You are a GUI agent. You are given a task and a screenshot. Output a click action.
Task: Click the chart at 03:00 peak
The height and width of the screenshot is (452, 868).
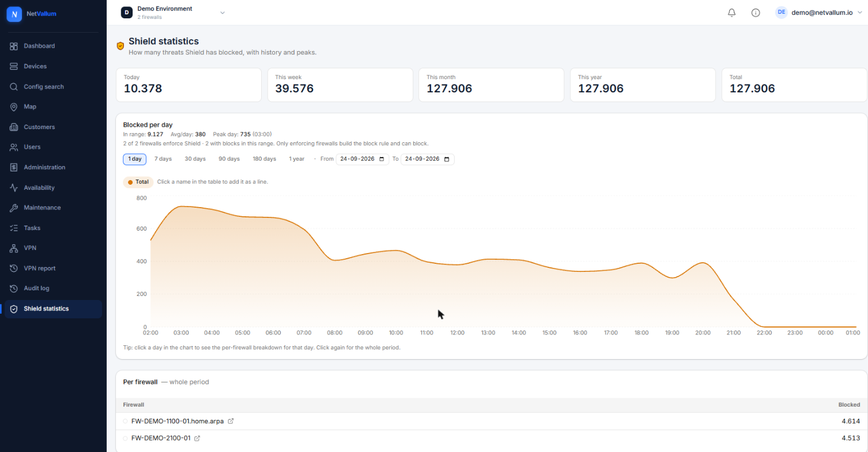point(181,206)
